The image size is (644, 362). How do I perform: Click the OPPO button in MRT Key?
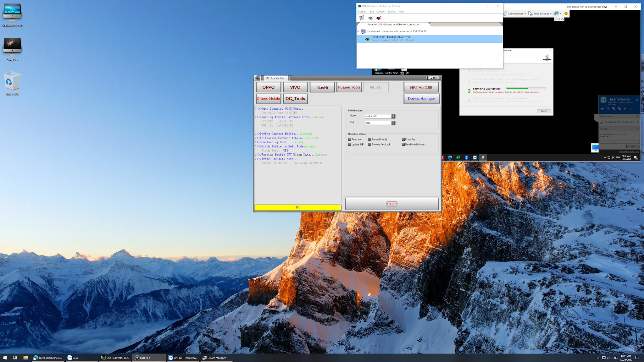(268, 87)
